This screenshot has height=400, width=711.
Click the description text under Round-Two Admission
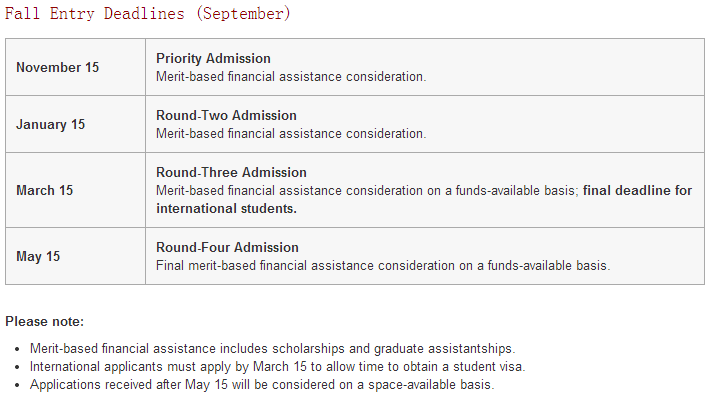pos(291,133)
